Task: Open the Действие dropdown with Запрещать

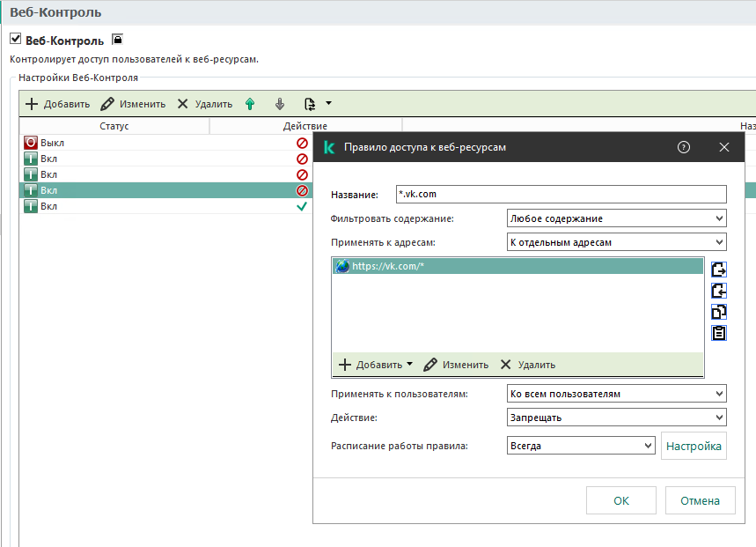Action: coord(617,418)
